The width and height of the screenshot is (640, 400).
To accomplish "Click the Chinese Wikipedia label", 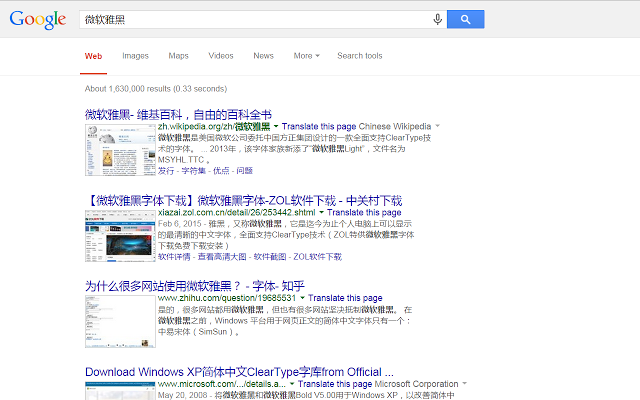I will coord(395,127).
